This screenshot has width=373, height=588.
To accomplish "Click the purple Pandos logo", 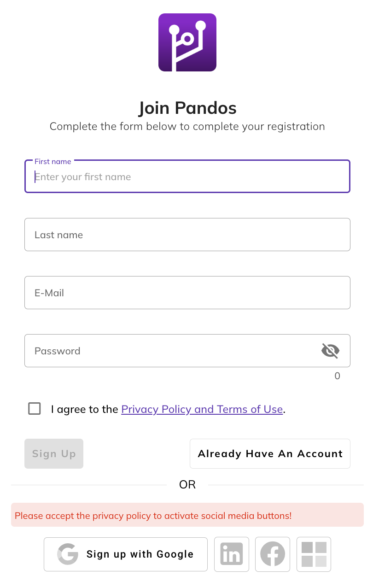I will [x=187, y=42].
